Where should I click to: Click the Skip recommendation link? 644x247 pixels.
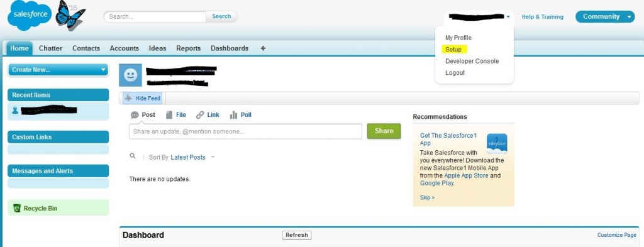coord(427,198)
